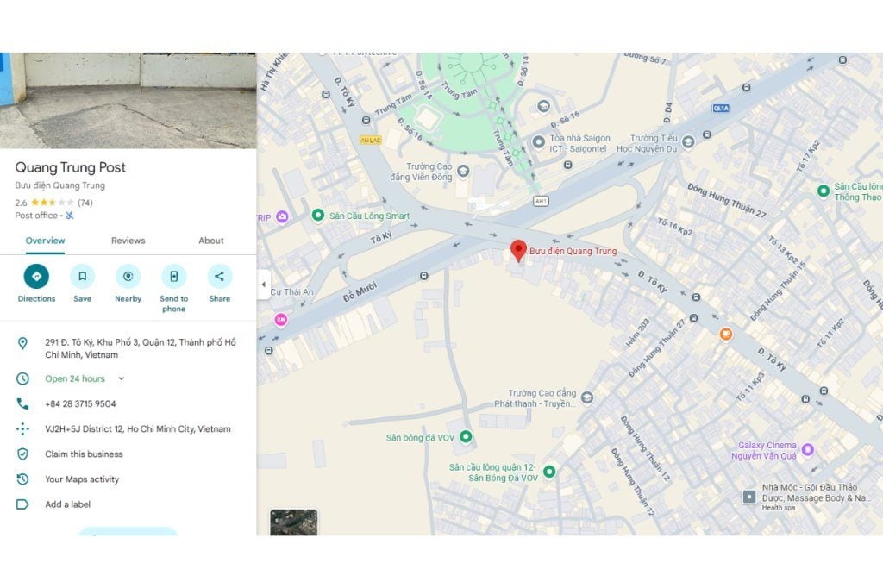
Task: Select the Overview tab
Action: (45, 241)
